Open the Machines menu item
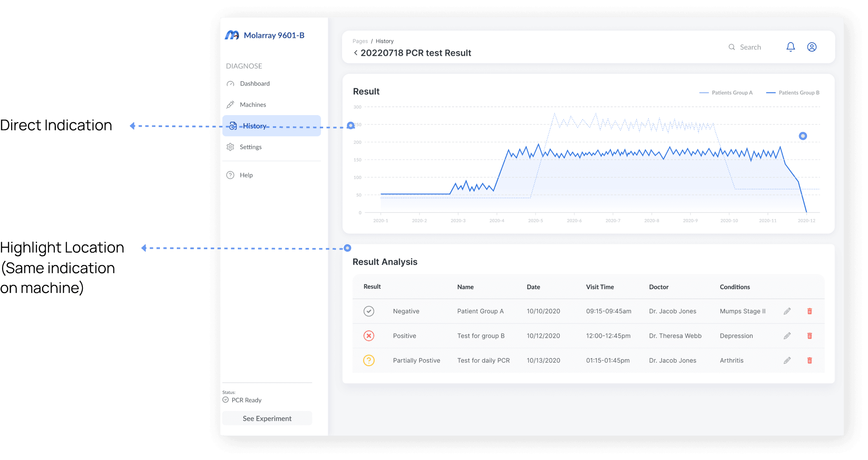 [253, 105]
